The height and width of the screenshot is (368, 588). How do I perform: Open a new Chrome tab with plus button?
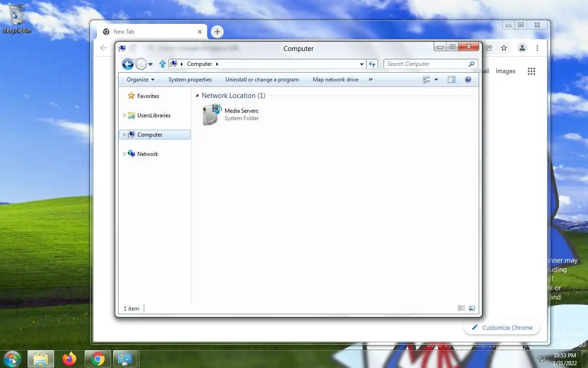pos(217,32)
